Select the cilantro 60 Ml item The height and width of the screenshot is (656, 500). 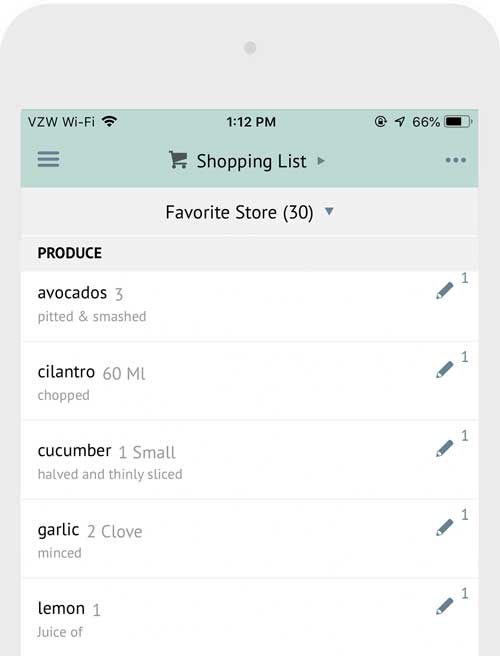point(250,381)
